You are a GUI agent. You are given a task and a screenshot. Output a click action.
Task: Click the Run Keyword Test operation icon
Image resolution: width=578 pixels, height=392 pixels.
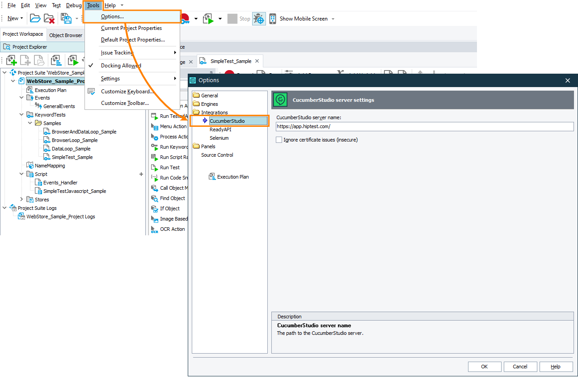155,147
